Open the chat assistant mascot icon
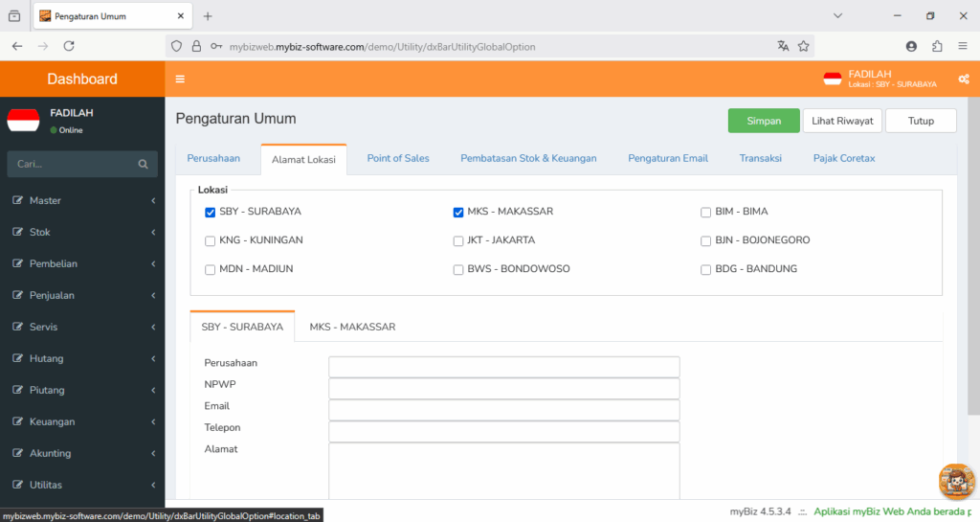The width and height of the screenshot is (980, 522). 956,482
